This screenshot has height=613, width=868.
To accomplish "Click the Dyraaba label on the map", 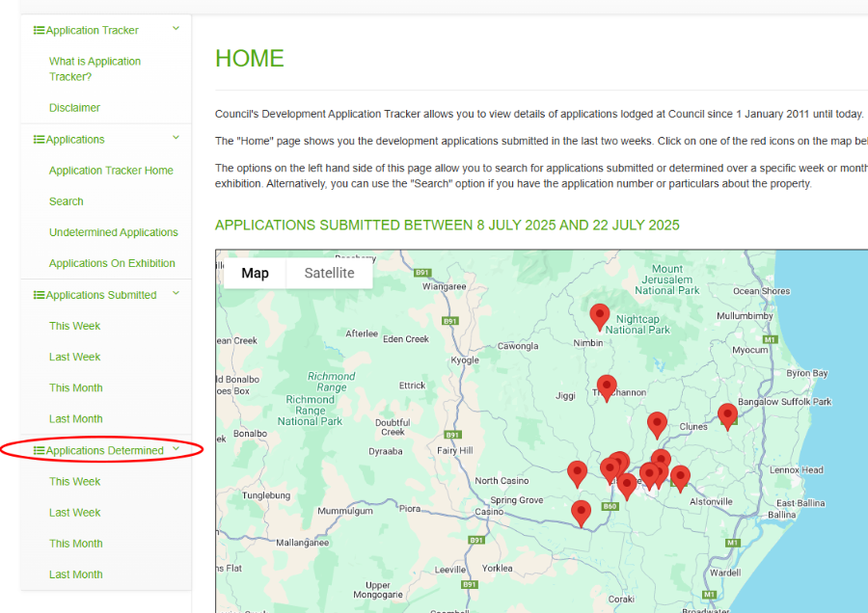I will click(x=386, y=451).
